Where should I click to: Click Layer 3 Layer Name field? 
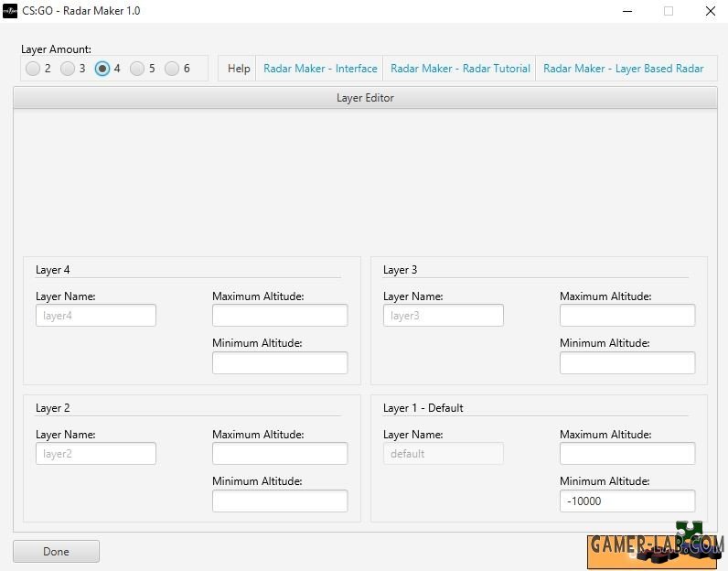[444, 316]
